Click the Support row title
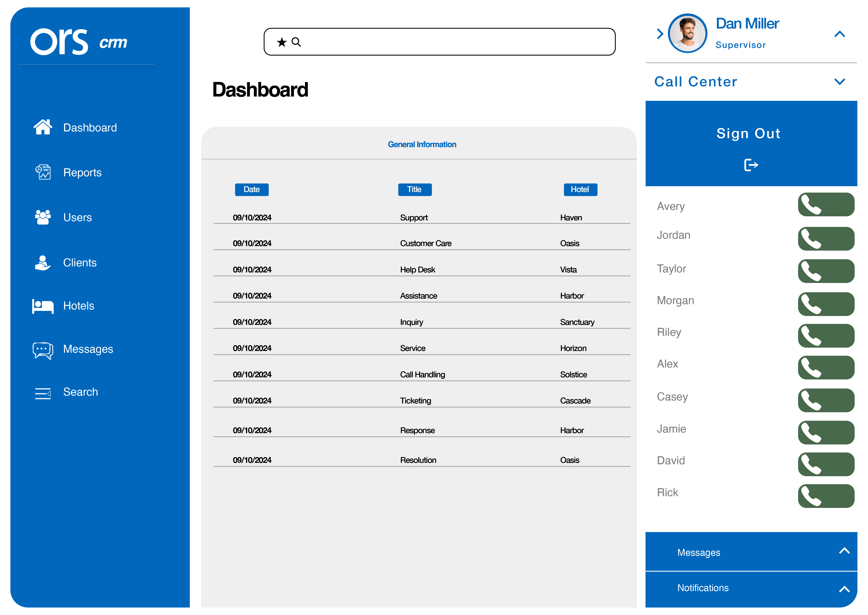 414,218
